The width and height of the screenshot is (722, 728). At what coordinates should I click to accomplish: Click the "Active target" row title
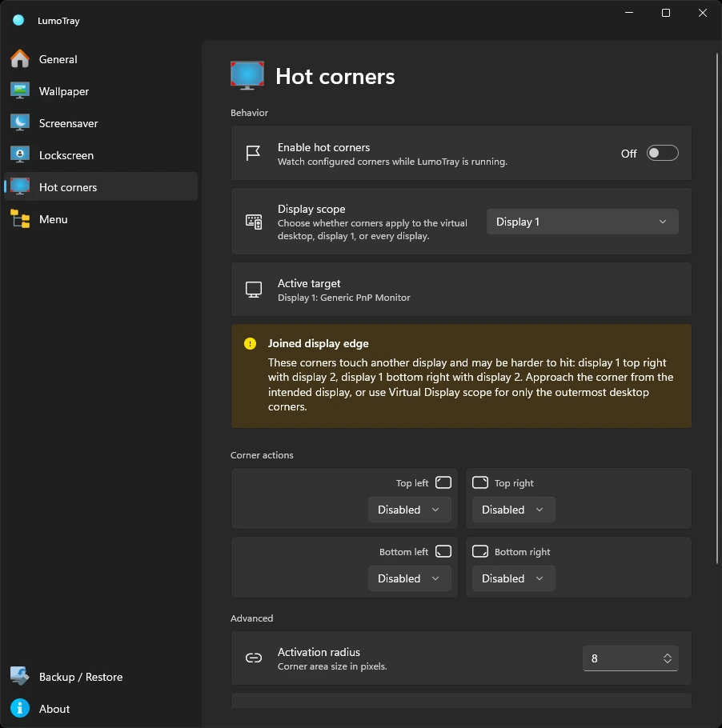(309, 283)
